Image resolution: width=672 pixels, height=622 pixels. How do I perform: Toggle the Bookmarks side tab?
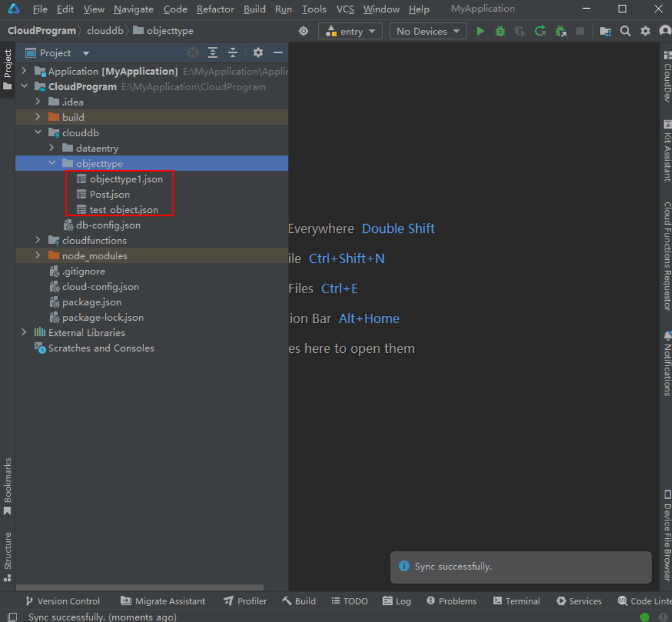(7, 486)
